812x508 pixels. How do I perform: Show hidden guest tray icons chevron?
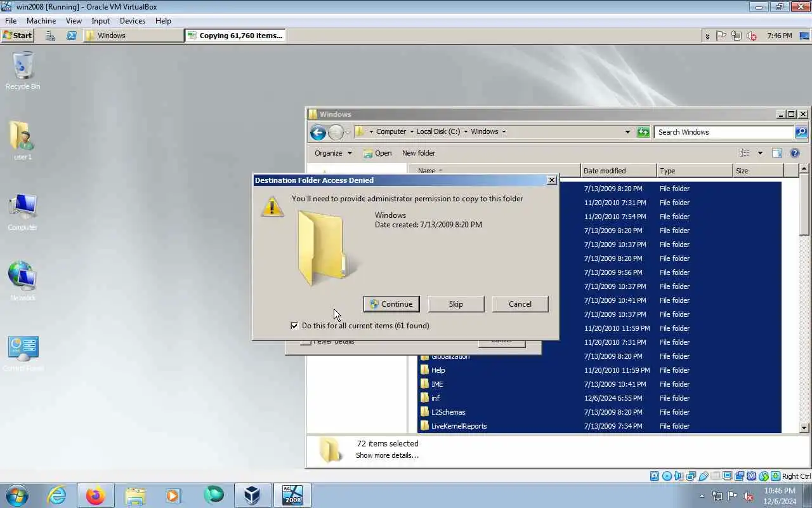(707, 36)
